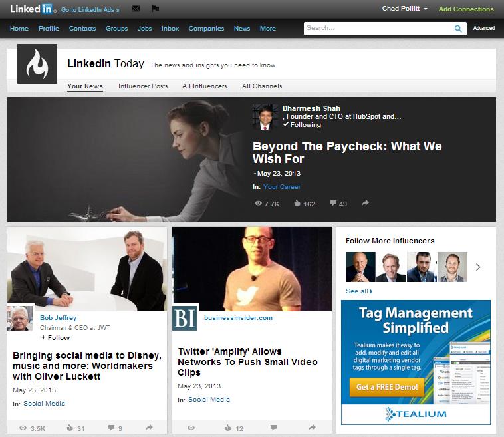Click the eye icon on Twitter Amplify article
The height and width of the screenshot is (437, 504).
[191, 428]
